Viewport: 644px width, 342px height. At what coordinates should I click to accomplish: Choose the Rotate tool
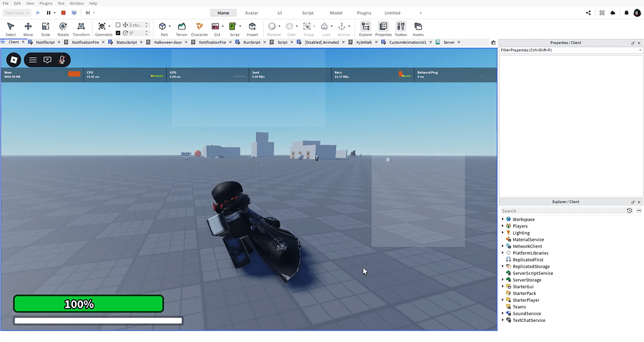pyautogui.click(x=63, y=29)
